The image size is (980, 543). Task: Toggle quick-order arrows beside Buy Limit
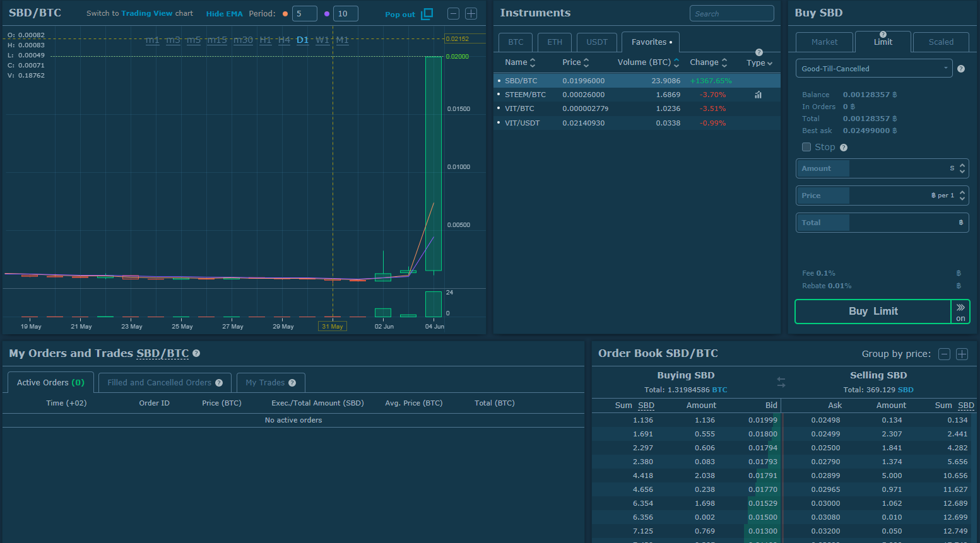tap(960, 312)
